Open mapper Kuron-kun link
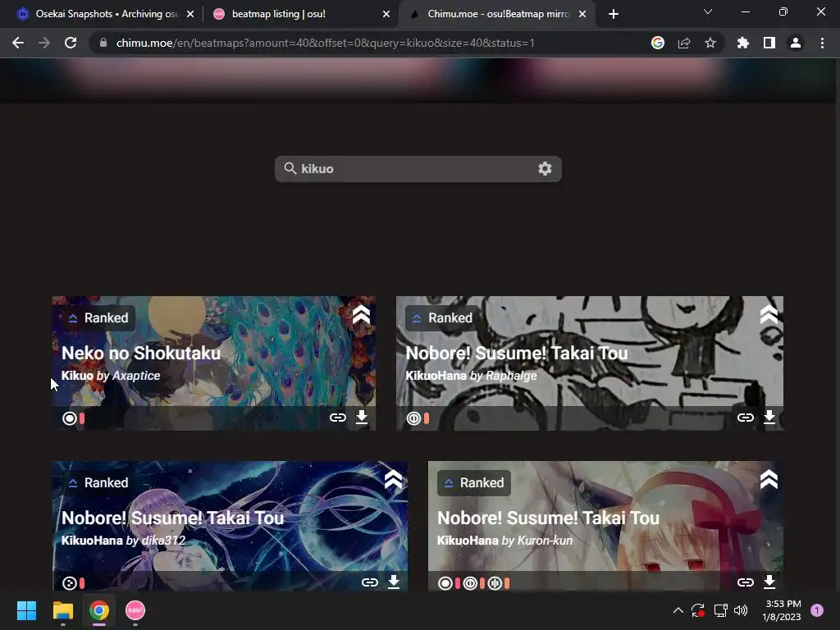 click(545, 540)
